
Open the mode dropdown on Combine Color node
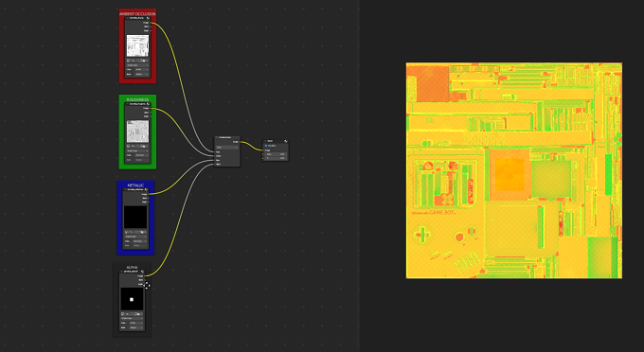[x=227, y=148]
